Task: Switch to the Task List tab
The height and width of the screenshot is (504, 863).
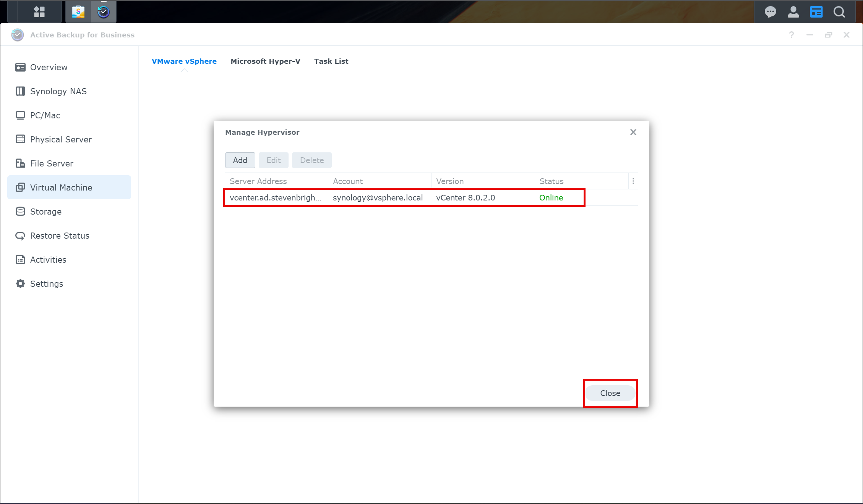Action: (331, 61)
